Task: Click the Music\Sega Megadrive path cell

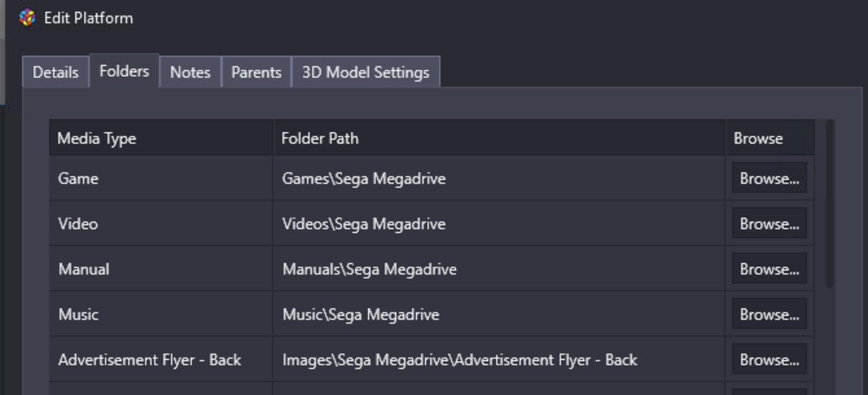Action: pos(499,314)
